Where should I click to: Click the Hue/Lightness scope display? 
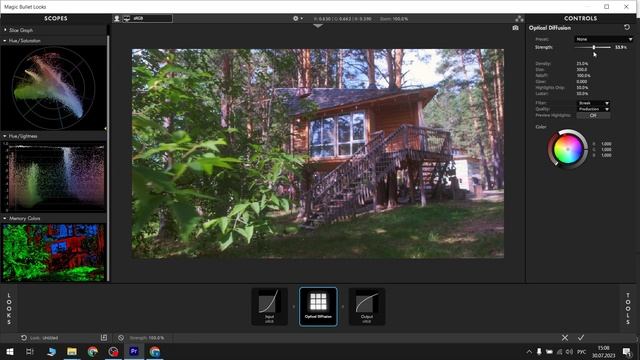pyautogui.click(x=53, y=176)
